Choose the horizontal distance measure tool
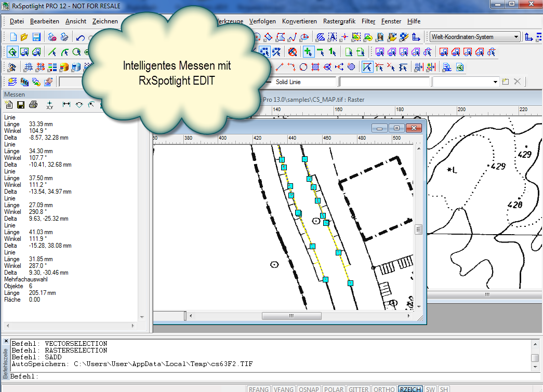This screenshot has height=392, width=543. (67, 105)
